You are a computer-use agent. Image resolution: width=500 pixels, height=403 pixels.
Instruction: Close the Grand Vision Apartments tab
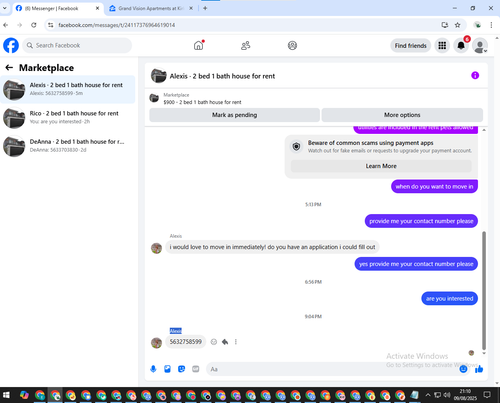pos(191,8)
